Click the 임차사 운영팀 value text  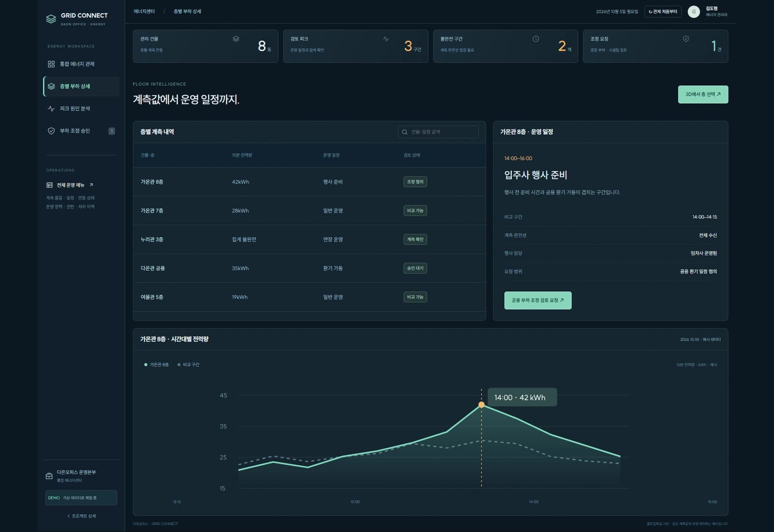704,253
